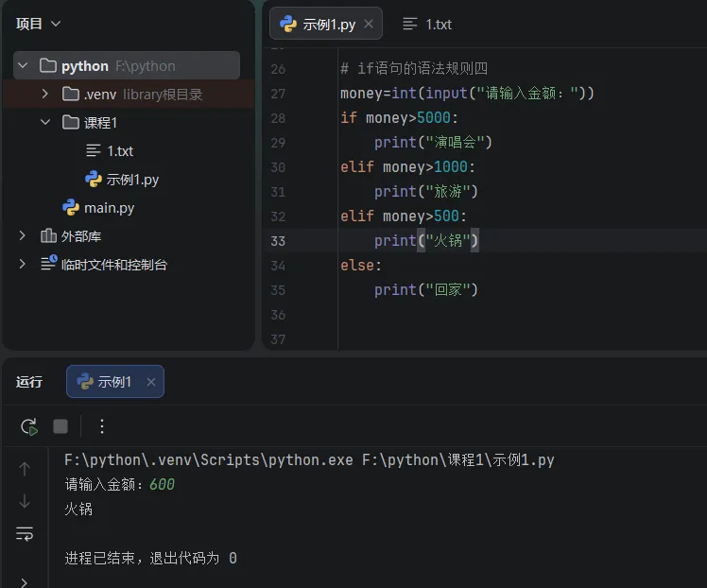This screenshot has height=588, width=707.
Task: Collapse the 课程1 folder
Action: [45, 122]
